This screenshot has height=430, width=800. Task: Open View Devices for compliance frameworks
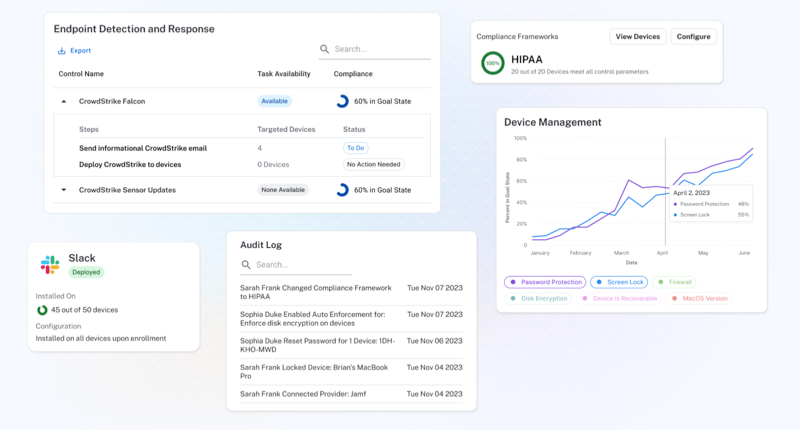tap(638, 37)
